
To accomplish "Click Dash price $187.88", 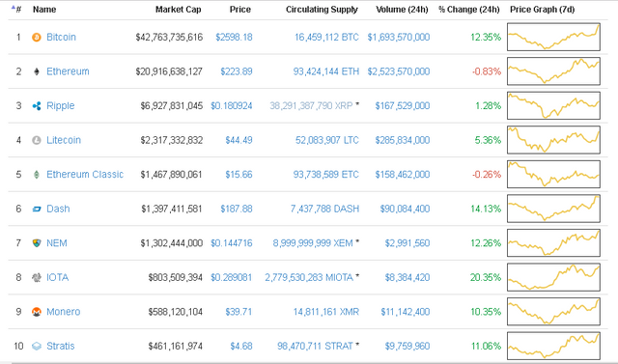I will coord(236,209).
